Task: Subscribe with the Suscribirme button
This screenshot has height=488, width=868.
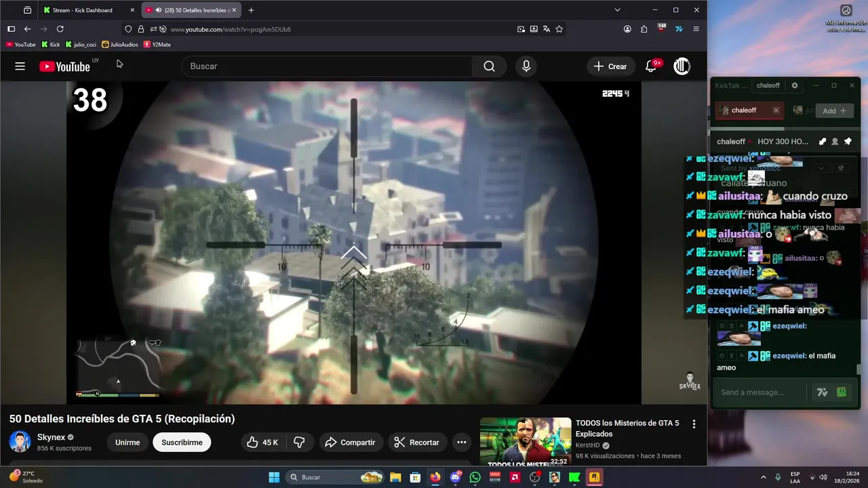Action: [x=182, y=443]
